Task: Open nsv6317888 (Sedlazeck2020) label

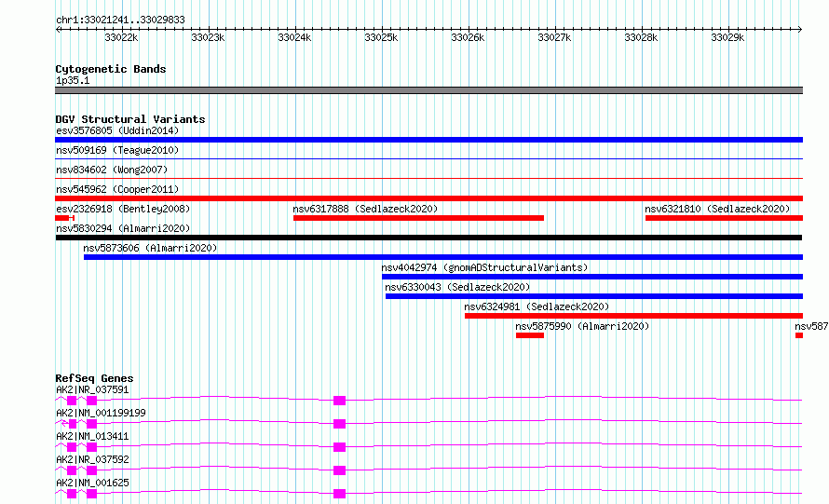Action: click(365, 209)
